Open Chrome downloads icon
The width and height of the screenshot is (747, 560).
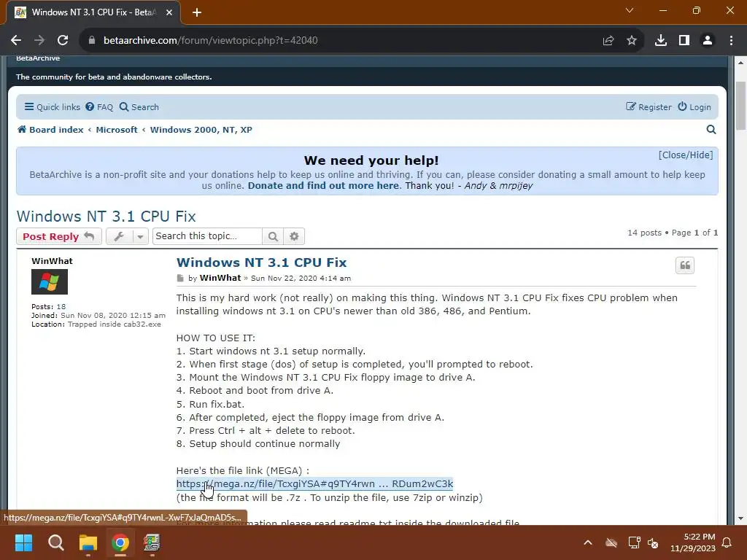coord(660,41)
